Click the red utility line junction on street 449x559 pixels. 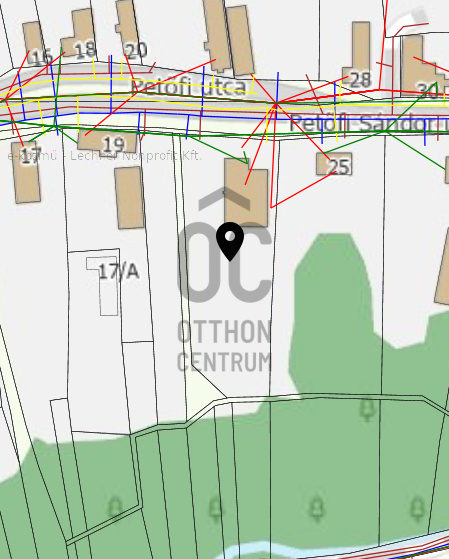[276, 103]
